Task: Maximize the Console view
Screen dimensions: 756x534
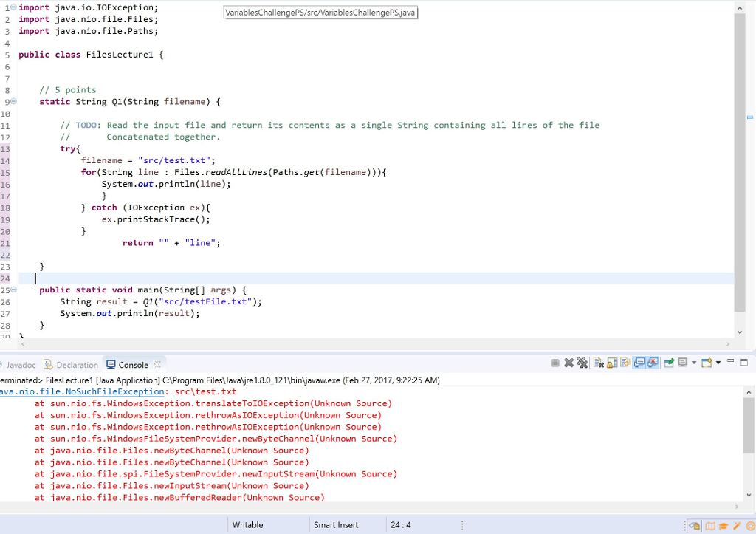Action: [744, 362]
